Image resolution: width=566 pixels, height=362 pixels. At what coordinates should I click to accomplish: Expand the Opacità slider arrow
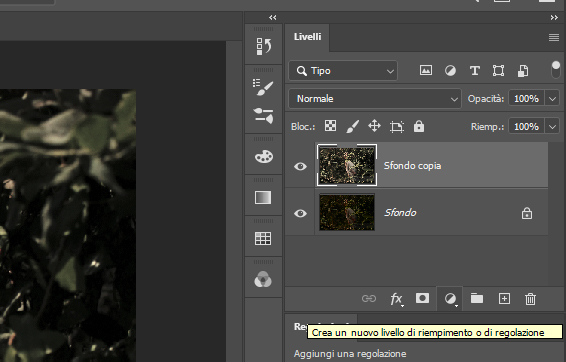click(552, 99)
